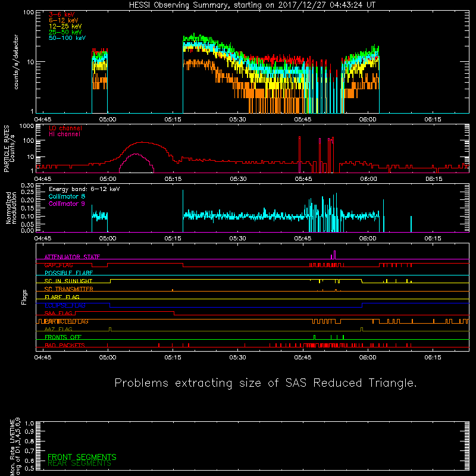Click the FLARE_FLAG label
This screenshot has height=476, width=476.
[x=62, y=297]
